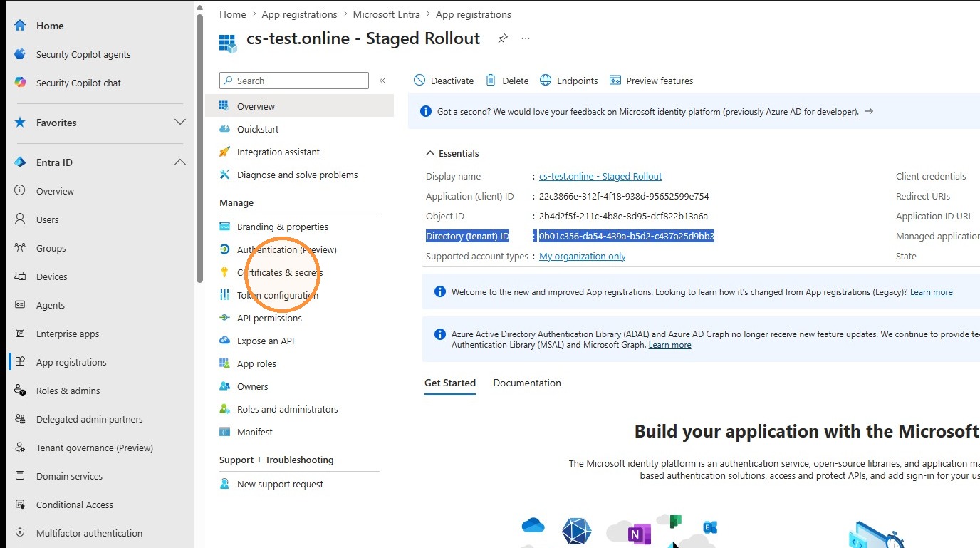
Task: Expand the Favorites section
Action: tap(180, 123)
